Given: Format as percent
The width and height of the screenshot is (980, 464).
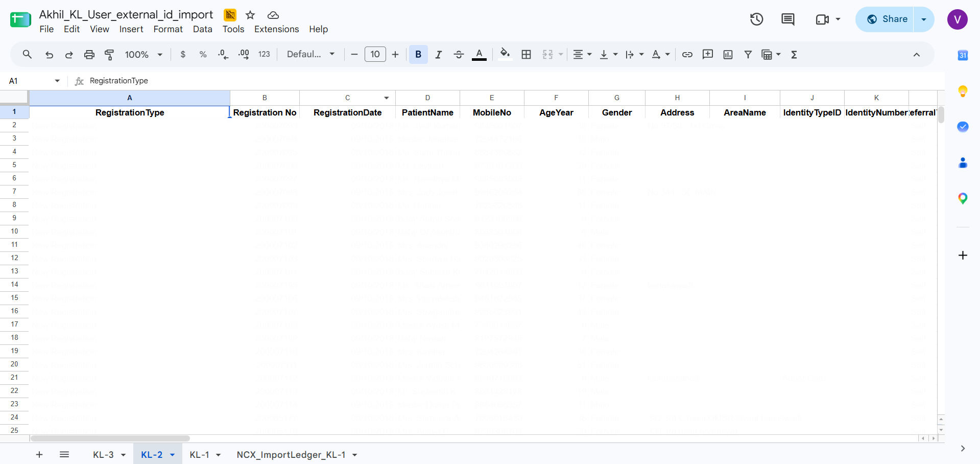Looking at the screenshot, I should 203,54.
